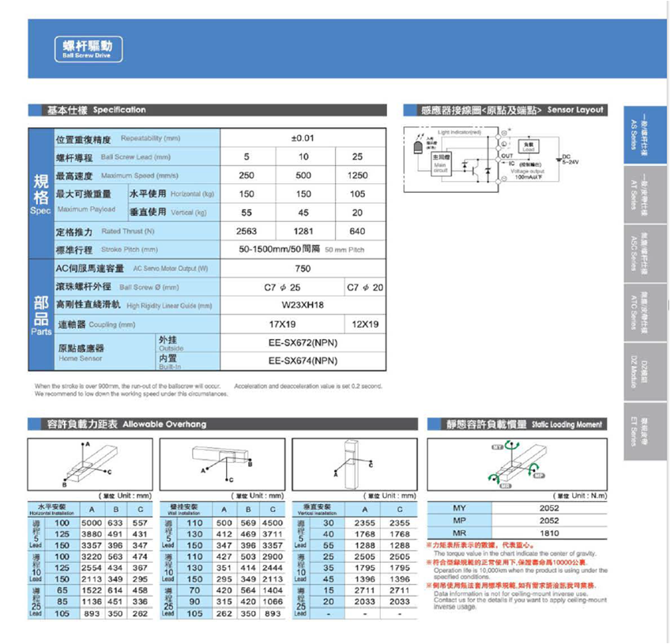670x644 pixels.
Task: Select value 1404 in wall installation table
Action: [273, 590]
